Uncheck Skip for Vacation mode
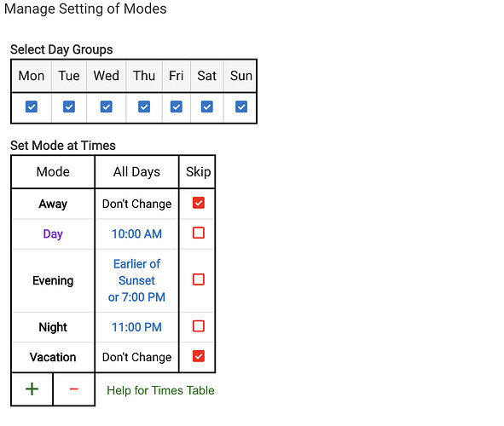The height and width of the screenshot is (426, 504). click(x=199, y=356)
